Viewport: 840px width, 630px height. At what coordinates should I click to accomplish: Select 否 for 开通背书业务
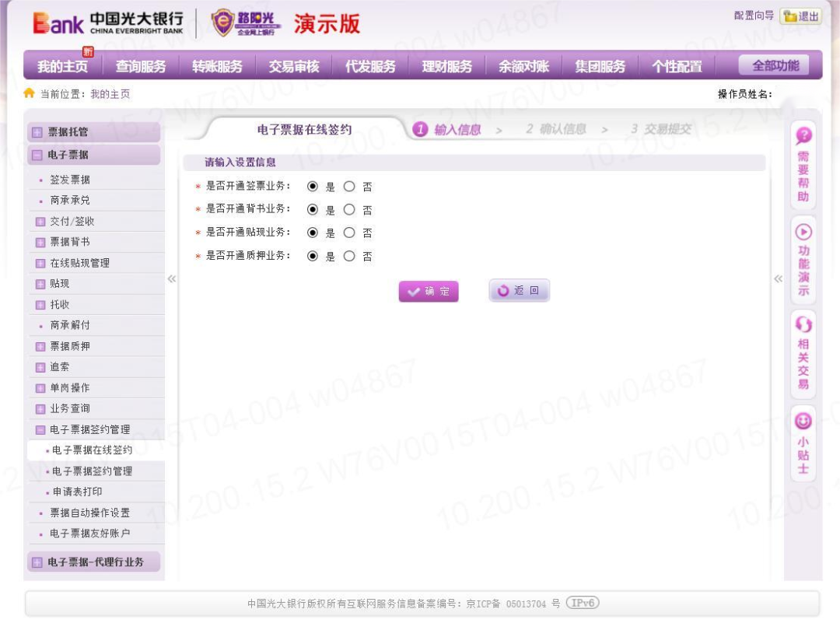pos(349,209)
